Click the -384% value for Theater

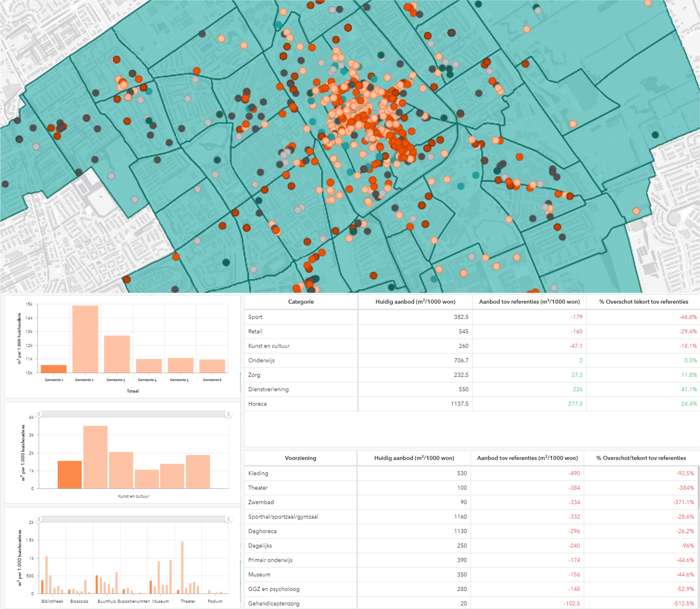[x=686, y=488]
